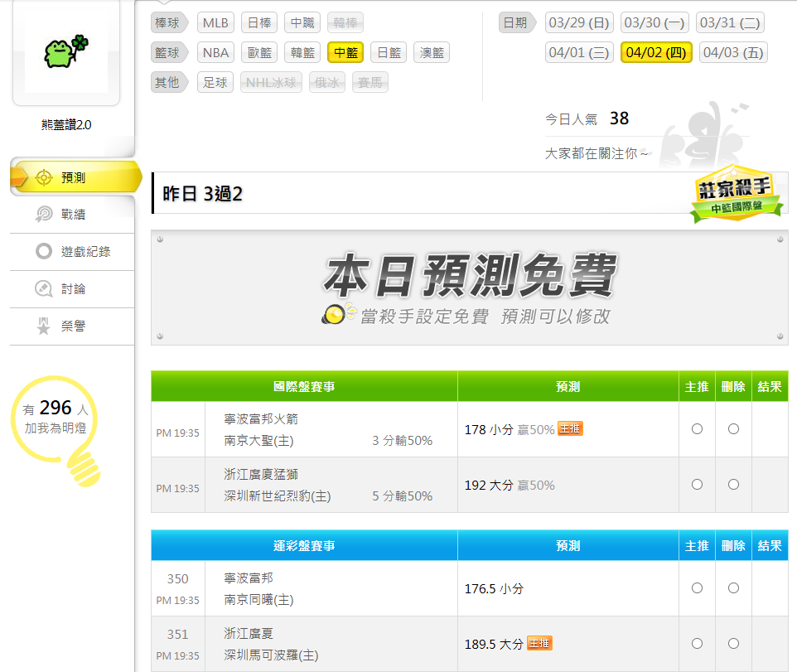Select 刪除 radio for game 351
The width and height of the screenshot is (797, 672).
733,643
